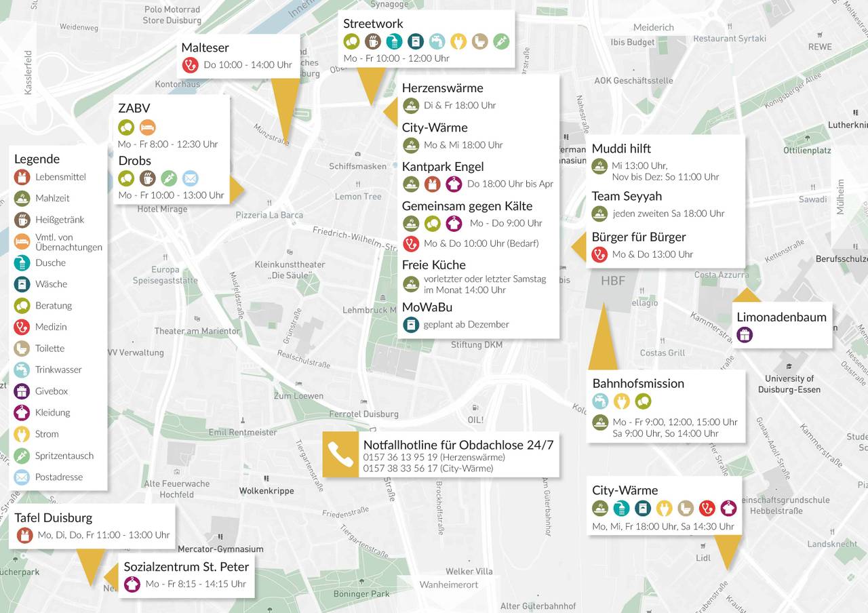The image size is (868, 613).
Task: Click the Streetwork syringe exchange icon
Action: point(501,41)
